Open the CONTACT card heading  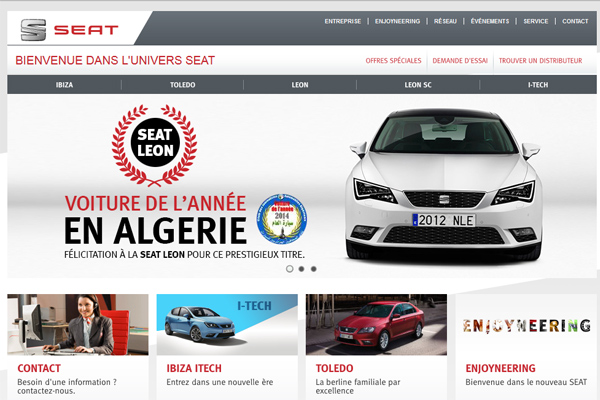[x=39, y=368]
